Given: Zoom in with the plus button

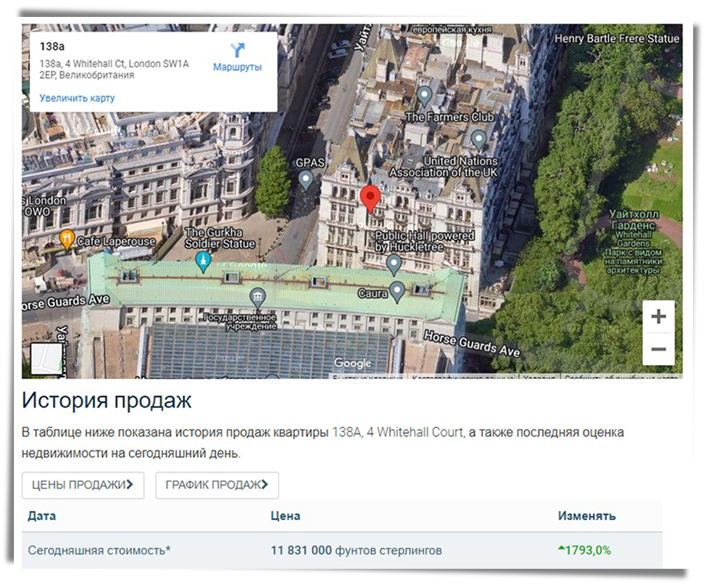Looking at the screenshot, I should pyautogui.click(x=658, y=317).
